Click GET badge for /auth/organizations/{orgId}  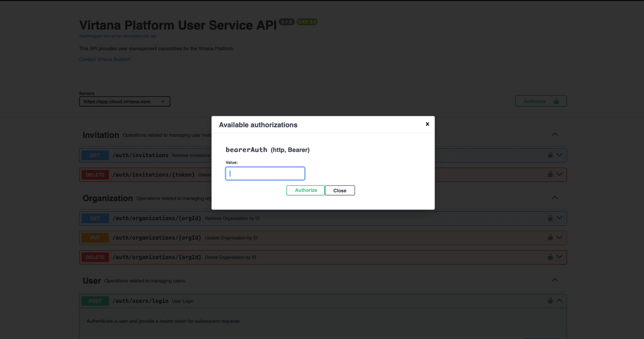pyautogui.click(x=95, y=218)
